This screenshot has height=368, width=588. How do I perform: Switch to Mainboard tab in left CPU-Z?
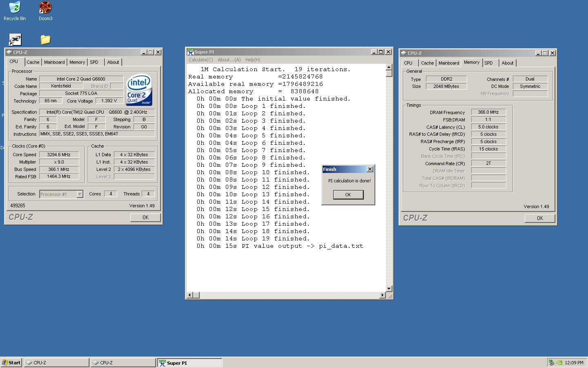coord(54,62)
